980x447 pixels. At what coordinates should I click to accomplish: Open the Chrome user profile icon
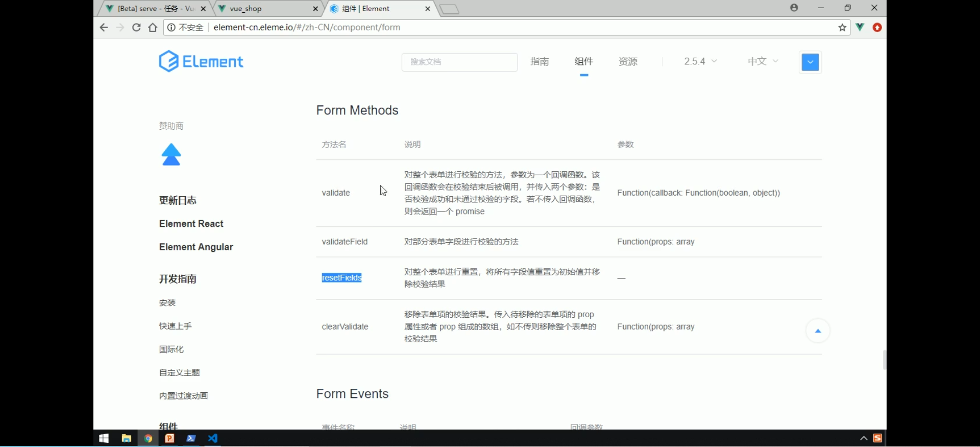click(794, 8)
